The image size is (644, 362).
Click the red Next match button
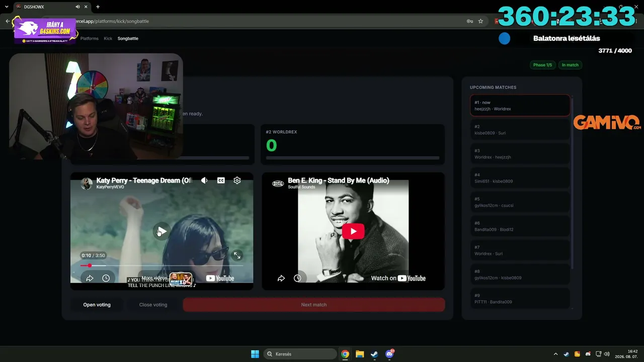pyautogui.click(x=314, y=305)
